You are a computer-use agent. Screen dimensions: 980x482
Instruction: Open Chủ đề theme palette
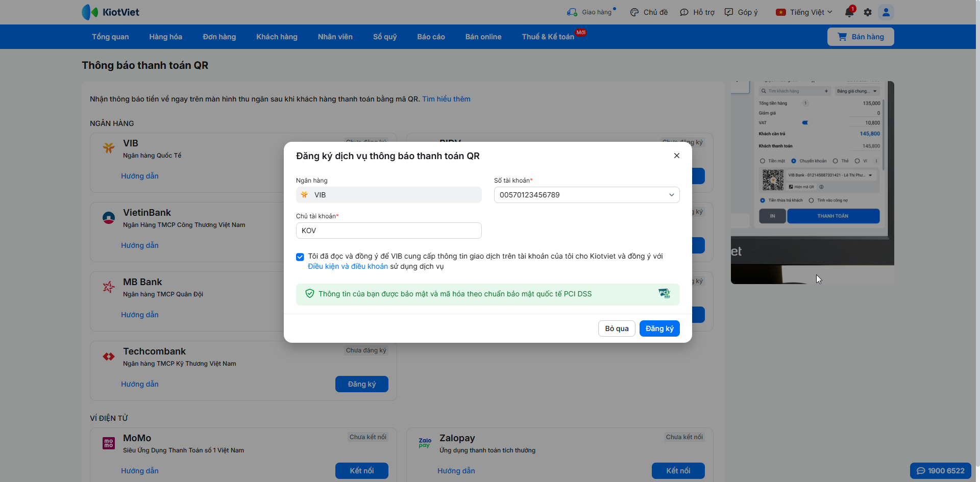[634, 12]
